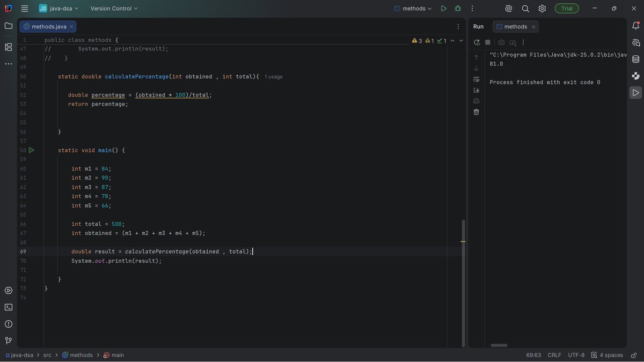The height and width of the screenshot is (362, 644).
Task: Open more run actions menu in title bar
Action: pos(472,9)
